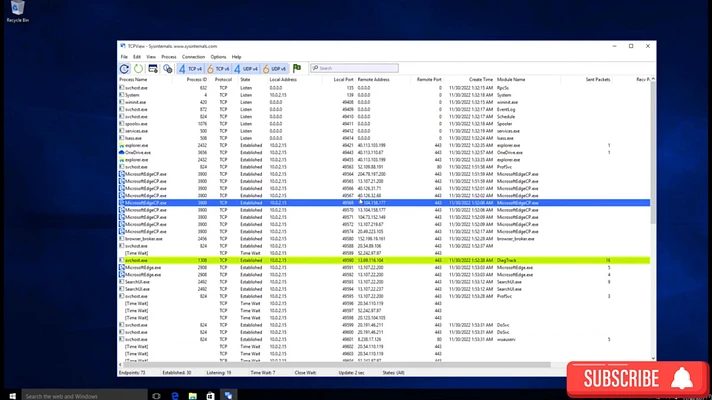Viewport: 712px width, 400px height.
Task: Toggle the auto-refresh green circle icon
Action: pos(138,69)
